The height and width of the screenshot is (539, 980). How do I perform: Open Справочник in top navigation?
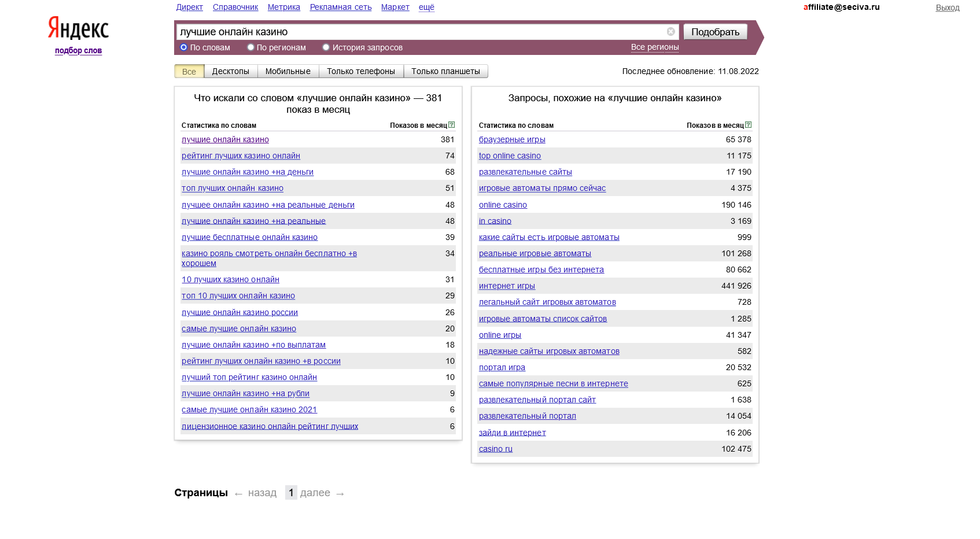[x=235, y=7]
